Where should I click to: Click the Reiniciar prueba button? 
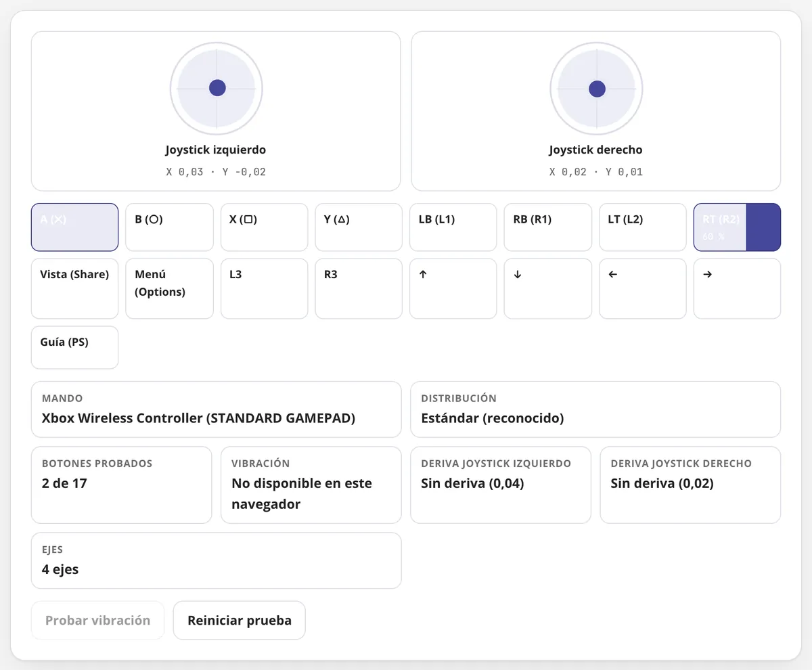point(239,620)
